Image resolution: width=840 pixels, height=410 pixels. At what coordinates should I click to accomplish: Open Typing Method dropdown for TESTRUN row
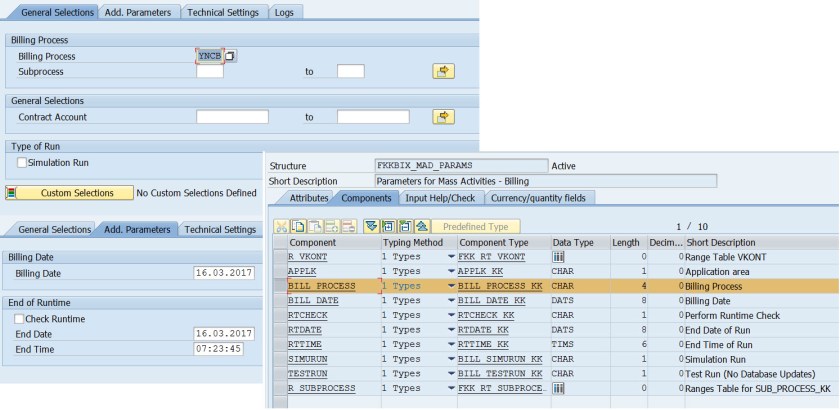pyautogui.click(x=451, y=373)
